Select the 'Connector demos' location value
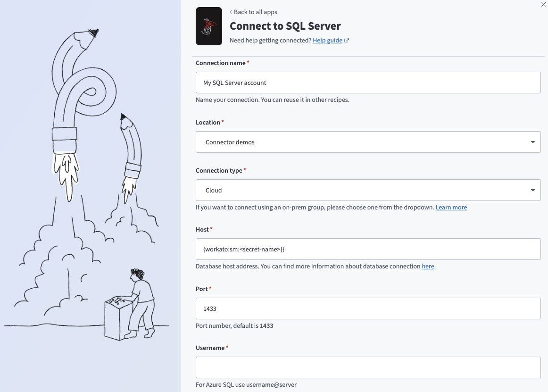548x392 pixels. coord(230,142)
